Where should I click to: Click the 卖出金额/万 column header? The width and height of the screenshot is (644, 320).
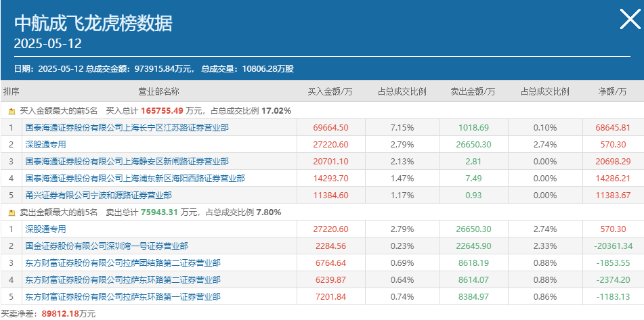[473, 91]
